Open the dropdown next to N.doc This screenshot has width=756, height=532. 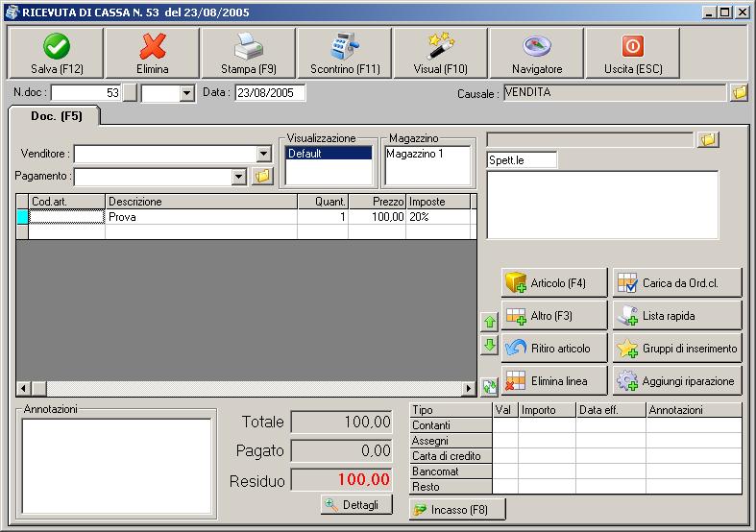click(x=186, y=93)
